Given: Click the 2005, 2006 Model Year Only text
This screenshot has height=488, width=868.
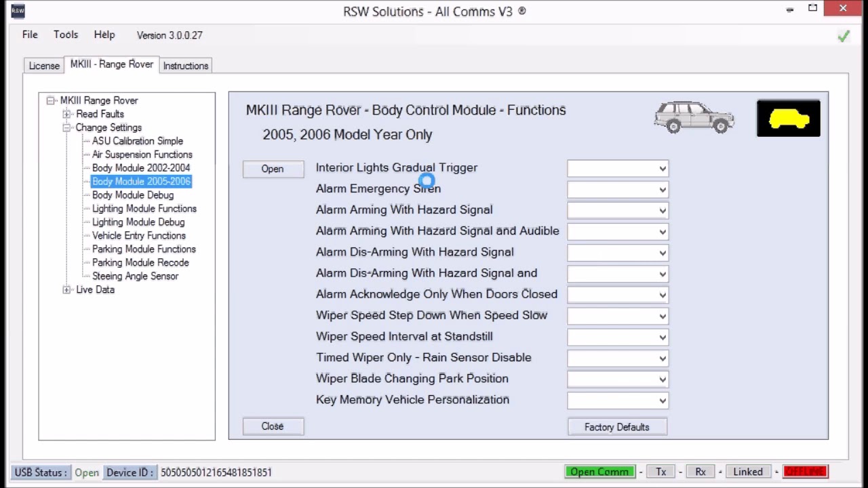Looking at the screenshot, I should point(347,135).
